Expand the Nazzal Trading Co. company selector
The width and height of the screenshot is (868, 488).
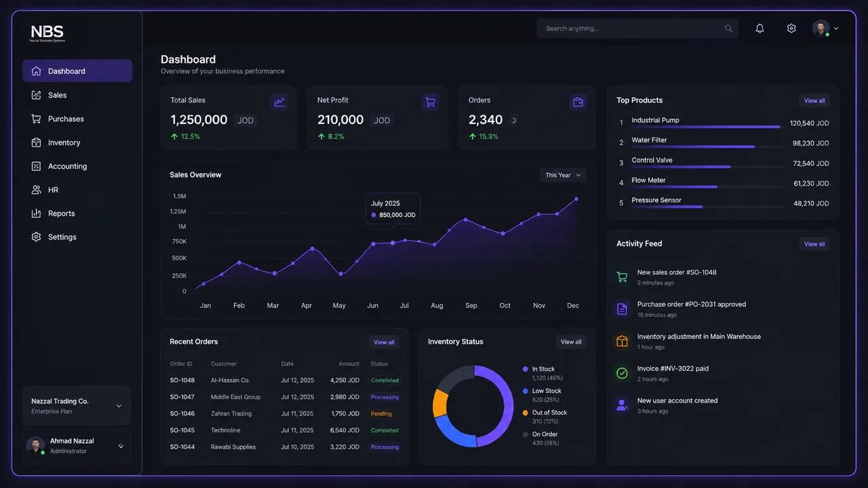[x=77, y=406]
